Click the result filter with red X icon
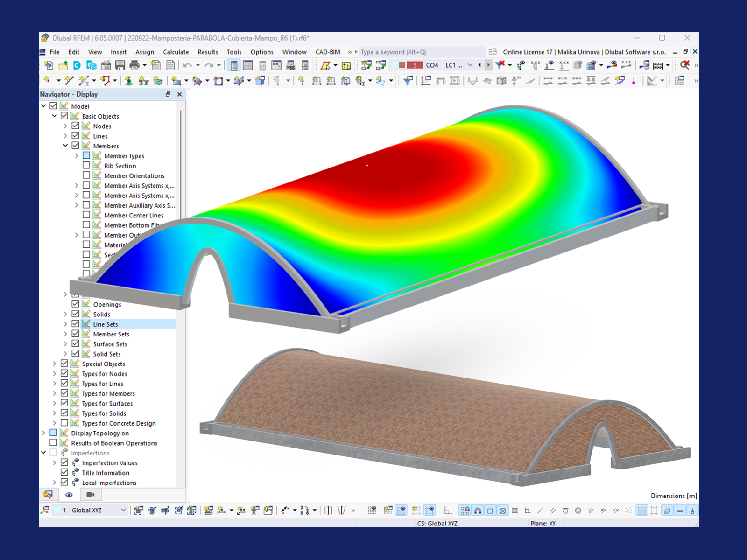The width and height of the screenshot is (747, 560). (500, 65)
